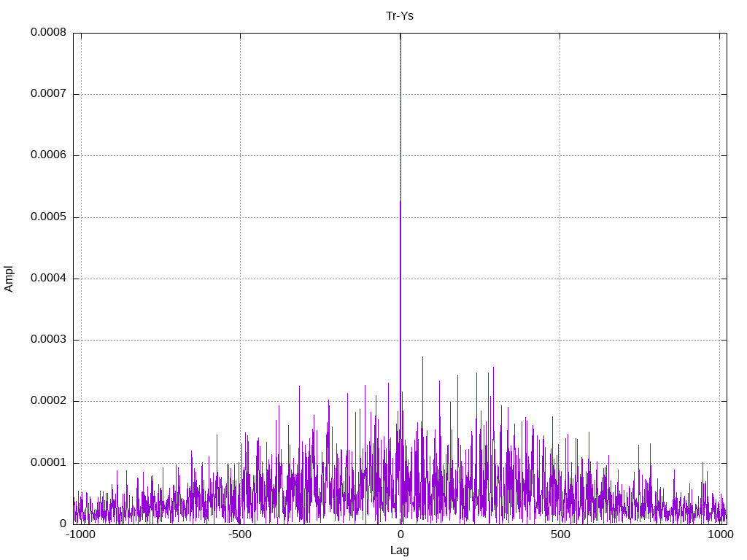
Task: Click the x-axis tick label 1000
Action: click(x=720, y=534)
